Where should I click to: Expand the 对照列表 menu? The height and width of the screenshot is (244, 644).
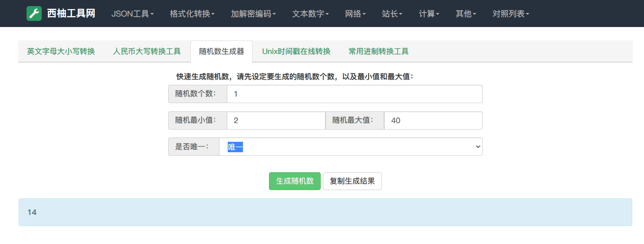pyautogui.click(x=511, y=14)
